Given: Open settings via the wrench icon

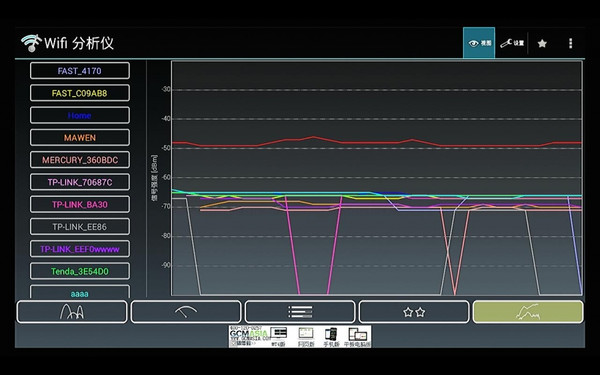Looking at the screenshot, I should tap(512, 43).
